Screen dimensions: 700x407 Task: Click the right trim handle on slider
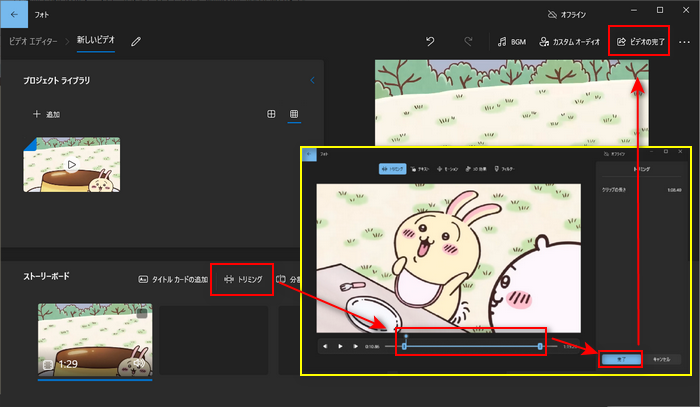[x=540, y=346]
